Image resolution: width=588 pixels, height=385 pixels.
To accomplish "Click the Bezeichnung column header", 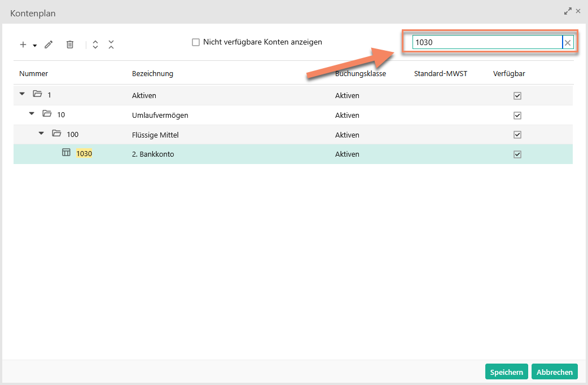I will pyautogui.click(x=152, y=73).
